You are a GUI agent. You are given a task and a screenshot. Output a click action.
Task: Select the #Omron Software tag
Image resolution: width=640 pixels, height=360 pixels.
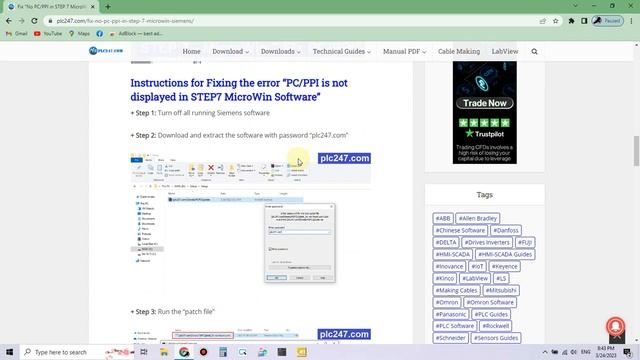pos(490,302)
